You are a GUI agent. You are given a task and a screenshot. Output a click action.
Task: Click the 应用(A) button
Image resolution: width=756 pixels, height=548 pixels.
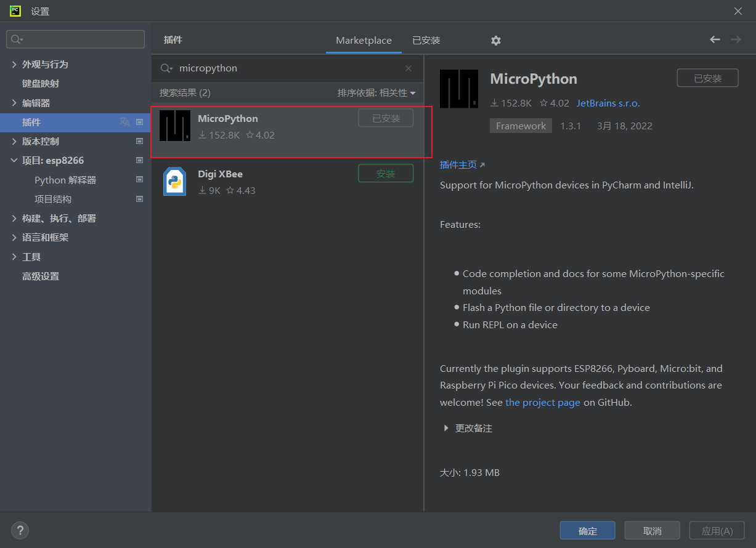(x=717, y=531)
